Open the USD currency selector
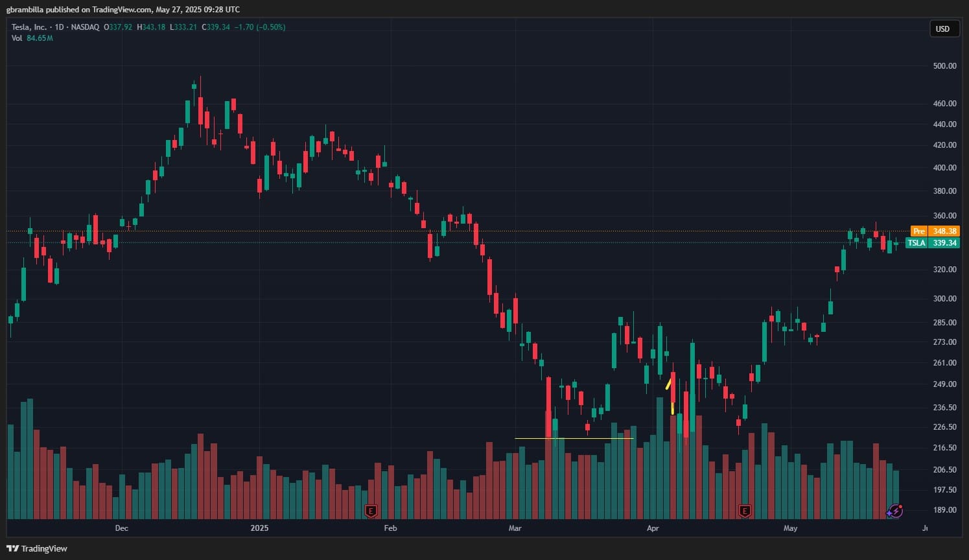This screenshot has width=969, height=560. [x=943, y=29]
